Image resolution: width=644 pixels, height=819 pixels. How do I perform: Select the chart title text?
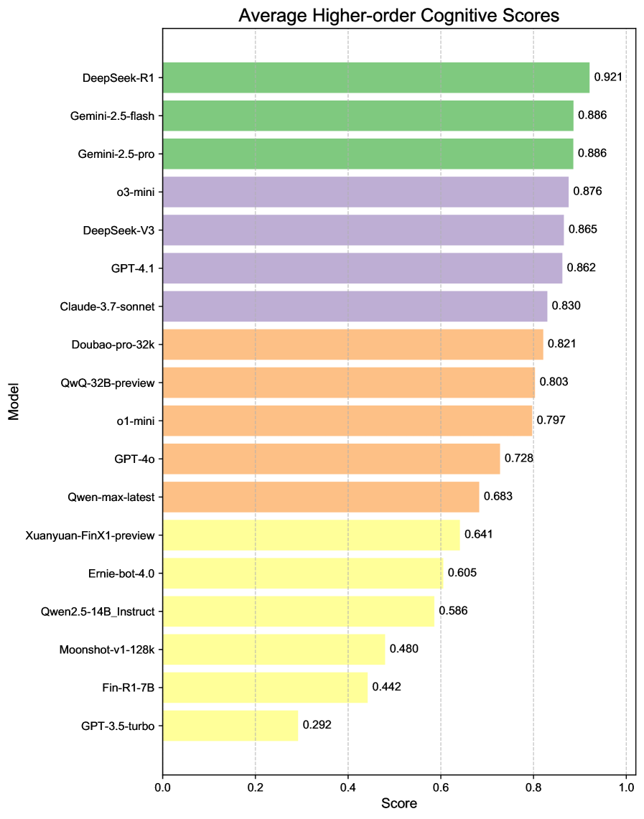pos(398,15)
